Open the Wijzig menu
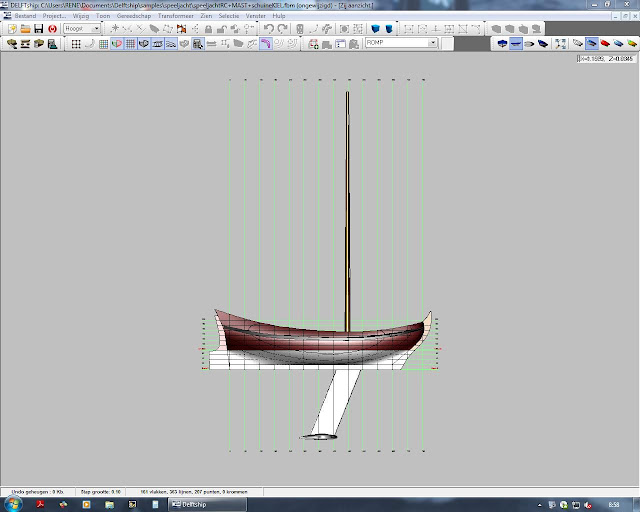This screenshot has height=512, width=640. click(81, 16)
